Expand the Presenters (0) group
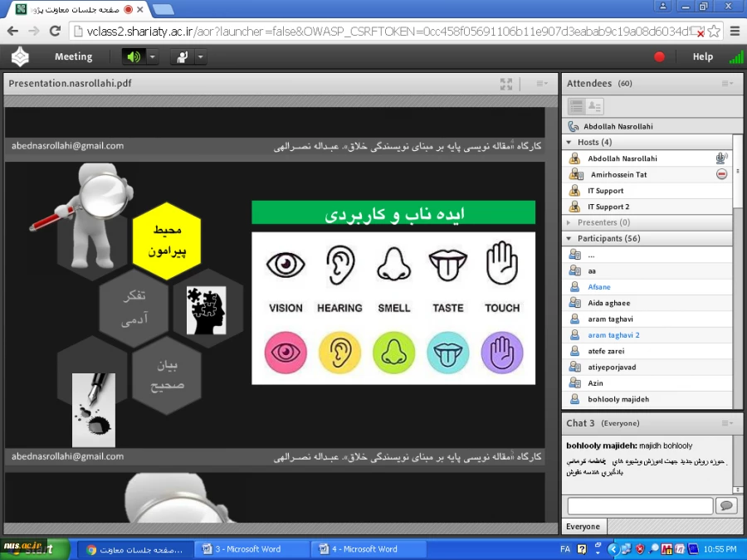The width and height of the screenshot is (747, 560). click(x=569, y=222)
